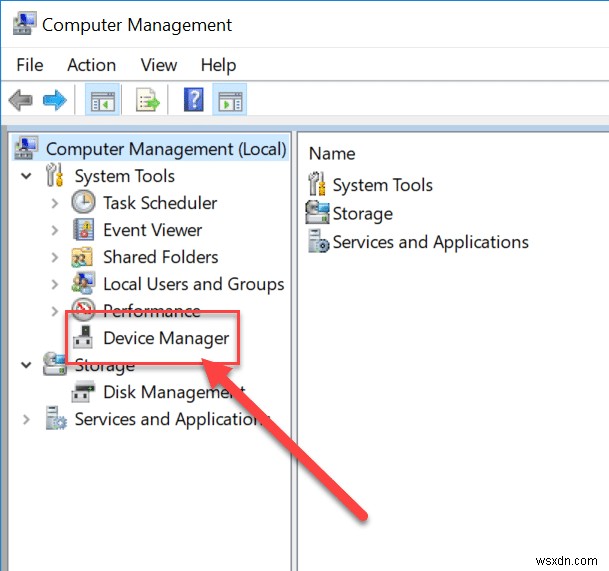This screenshot has height=571, width=609.
Task: Expand Services and Applications in the tree
Action: 26,420
